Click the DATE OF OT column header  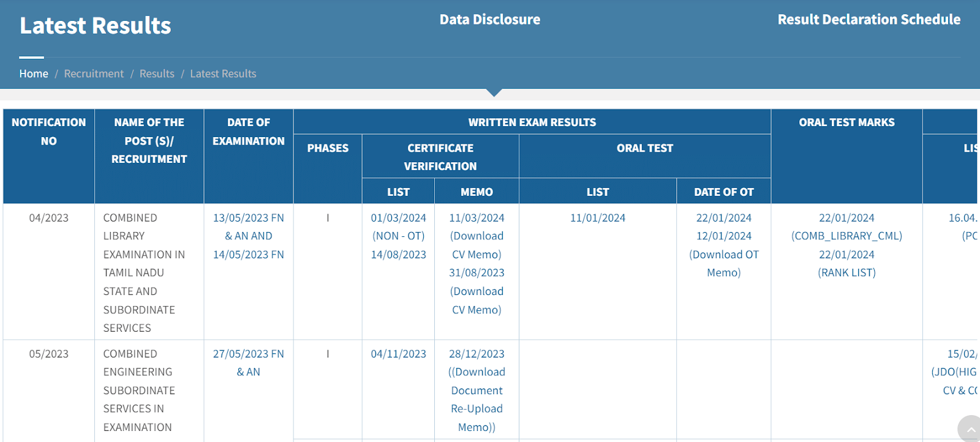click(724, 192)
